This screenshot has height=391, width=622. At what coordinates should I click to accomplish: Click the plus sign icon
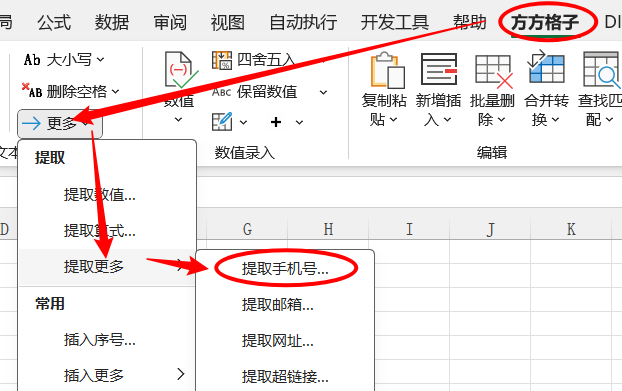click(276, 122)
